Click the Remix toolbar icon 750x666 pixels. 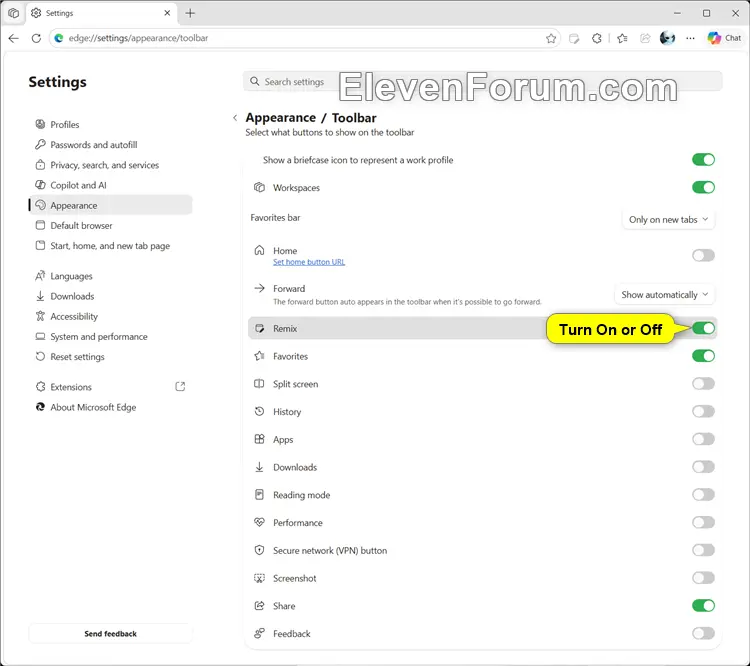[574, 38]
